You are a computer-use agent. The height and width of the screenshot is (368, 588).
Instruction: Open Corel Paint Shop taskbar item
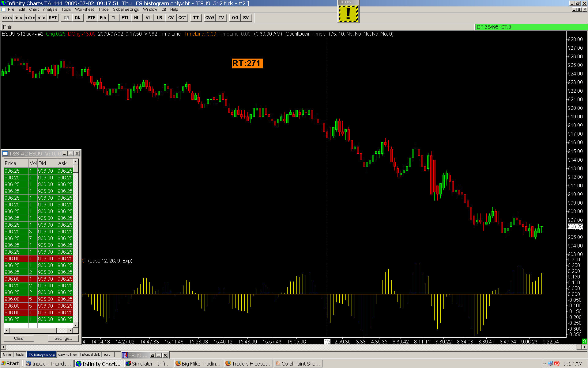298,364
